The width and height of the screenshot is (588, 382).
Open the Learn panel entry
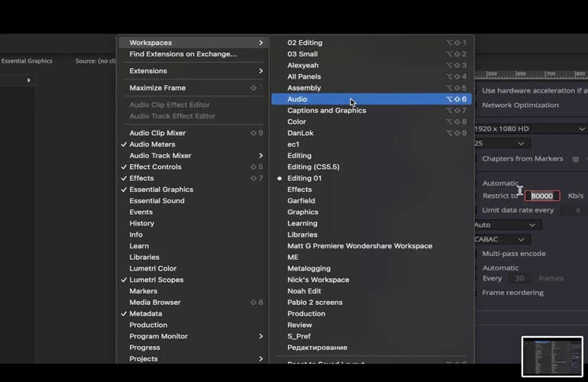click(x=193, y=246)
